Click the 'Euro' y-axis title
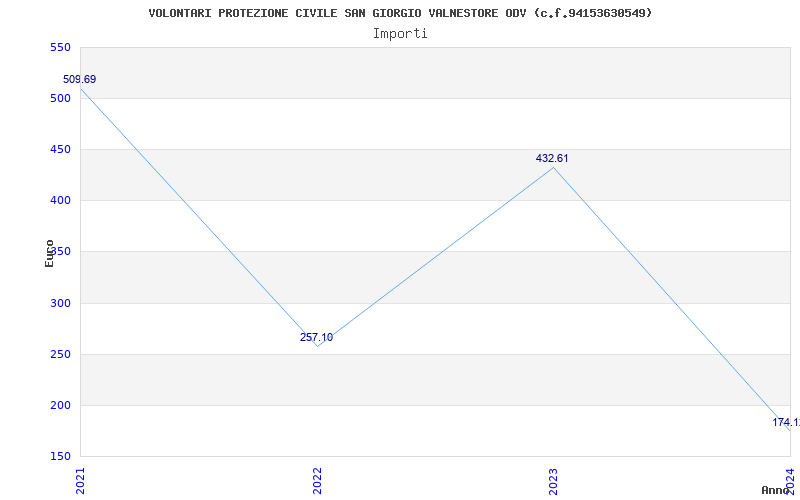 (49, 253)
